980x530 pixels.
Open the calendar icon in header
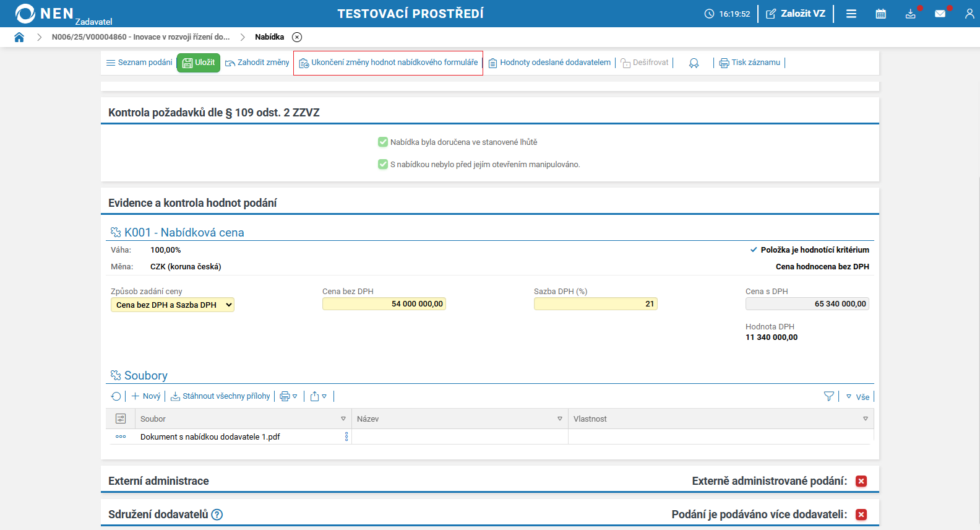(x=880, y=14)
